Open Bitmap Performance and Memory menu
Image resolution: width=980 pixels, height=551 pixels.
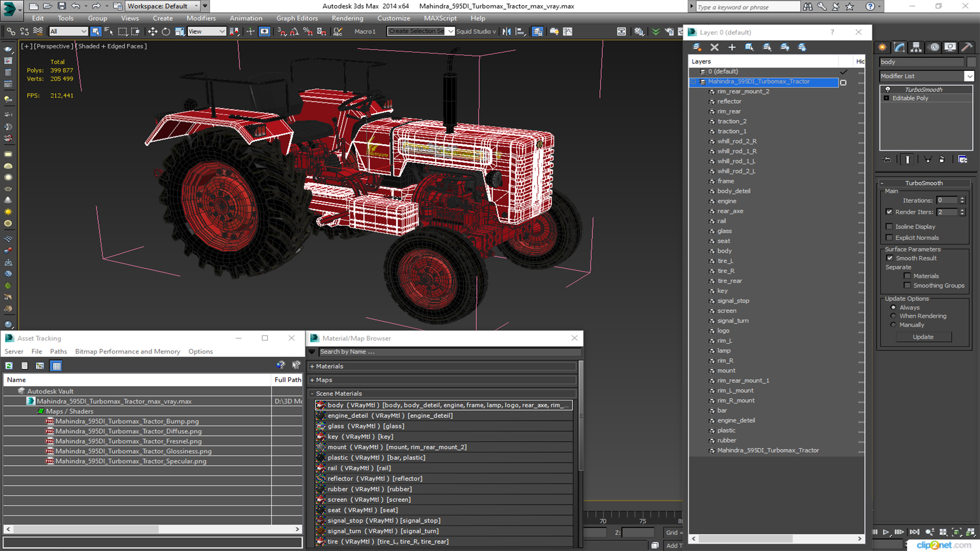click(x=128, y=352)
